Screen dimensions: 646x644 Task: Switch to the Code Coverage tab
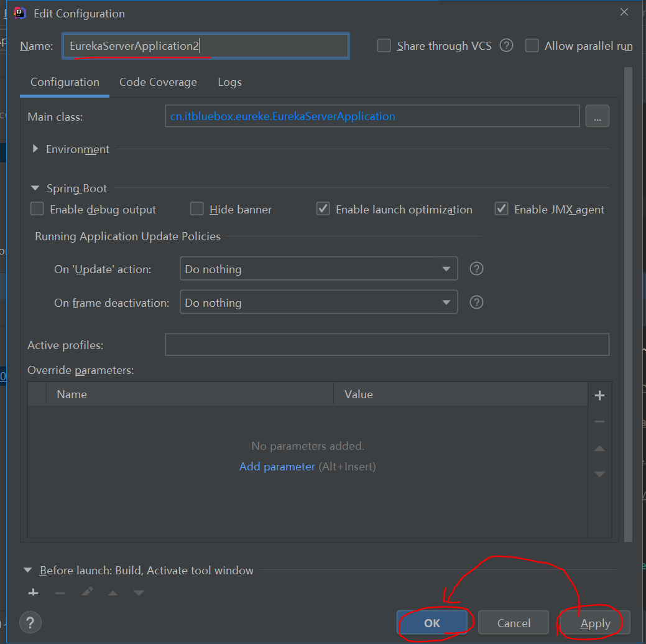[158, 82]
